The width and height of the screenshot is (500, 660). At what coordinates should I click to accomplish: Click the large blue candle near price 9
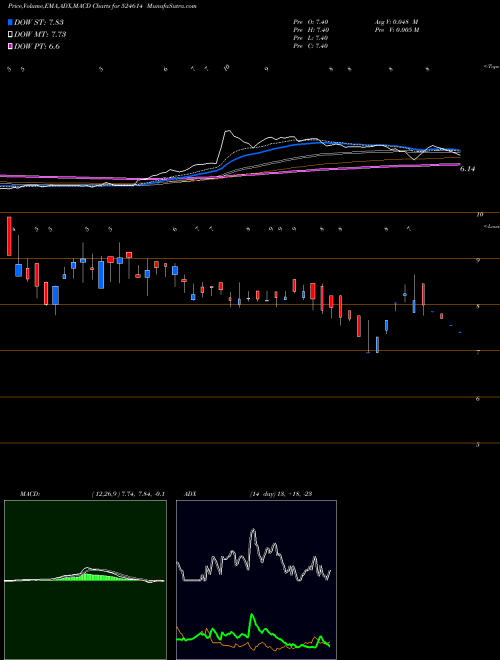[x=101, y=274]
